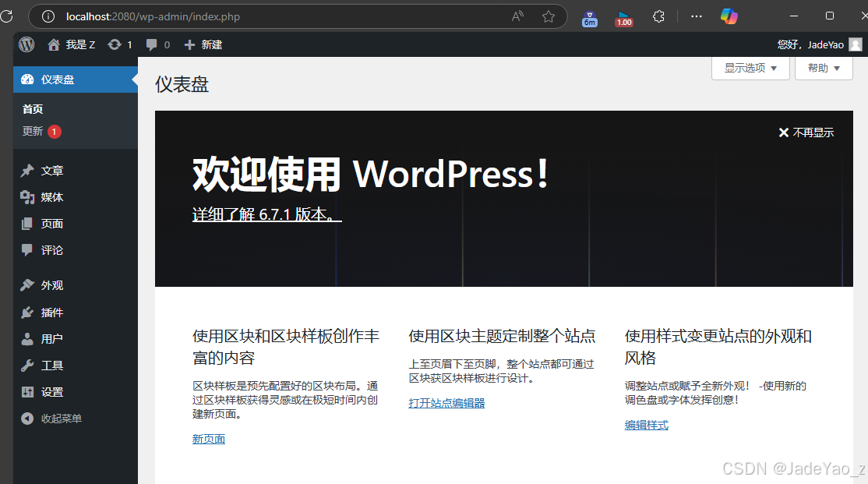Expand the 显示选项 screen options dropdown
This screenshot has height=484, width=868.
coord(750,68)
